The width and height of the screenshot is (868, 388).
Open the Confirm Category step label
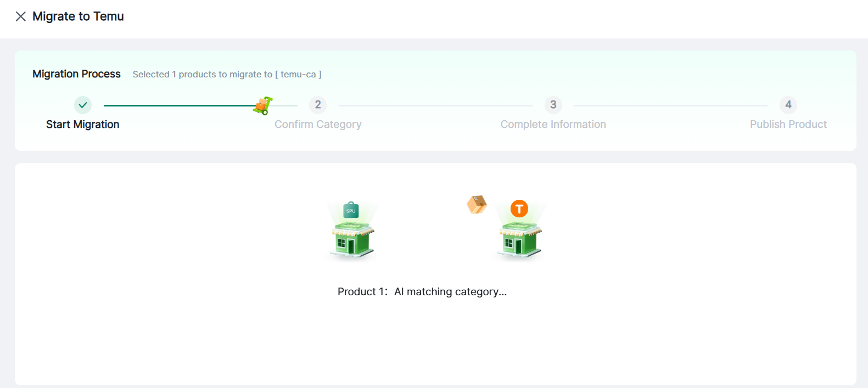(318, 125)
